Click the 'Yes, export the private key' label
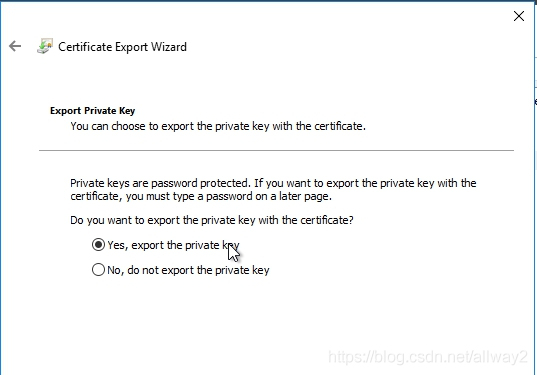 [x=173, y=246]
